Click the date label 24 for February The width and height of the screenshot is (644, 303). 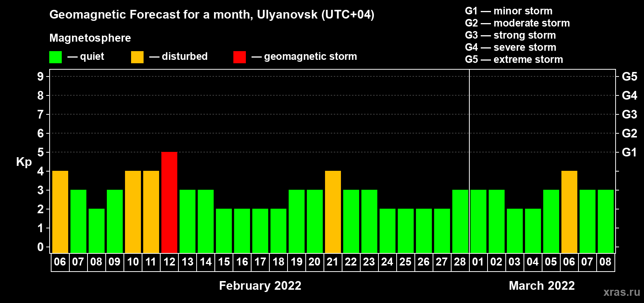[387, 262]
